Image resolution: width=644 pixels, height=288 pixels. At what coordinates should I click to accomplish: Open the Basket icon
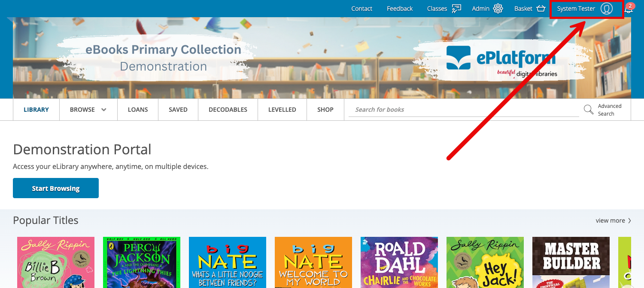(x=541, y=9)
